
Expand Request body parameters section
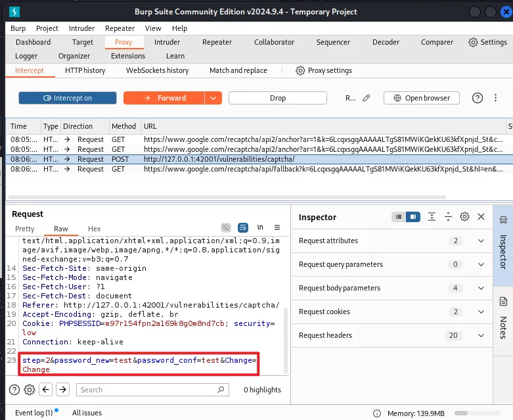[481, 288]
